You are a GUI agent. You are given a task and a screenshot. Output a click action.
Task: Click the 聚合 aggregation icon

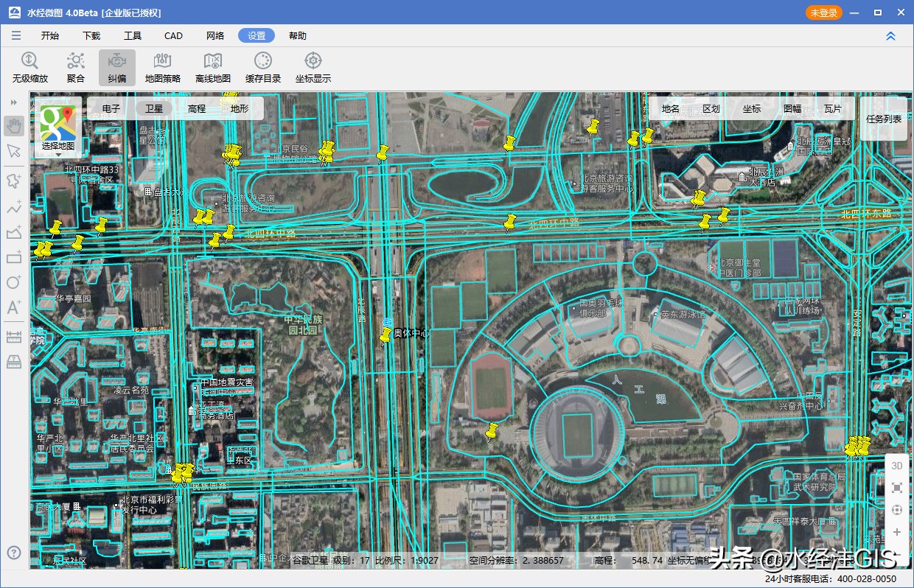point(75,68)
